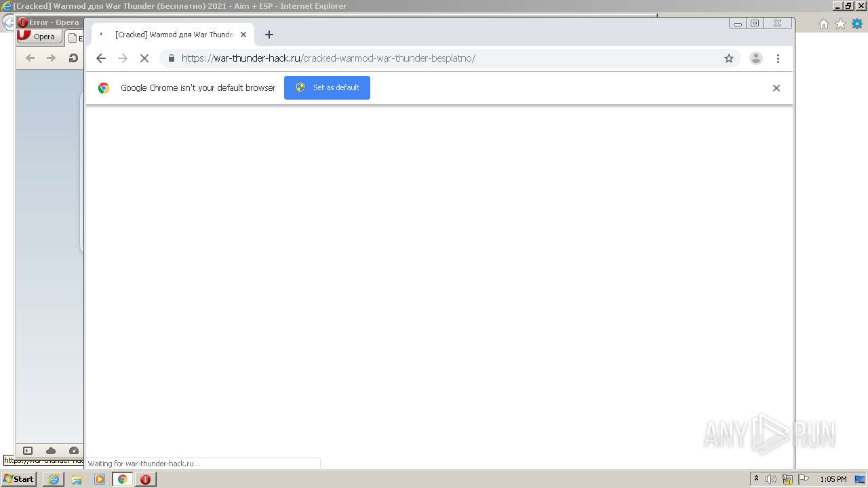868x488 pixels.
Task: Select the [Cracked] Warmod tab
Action: click(x=173, y=35)
